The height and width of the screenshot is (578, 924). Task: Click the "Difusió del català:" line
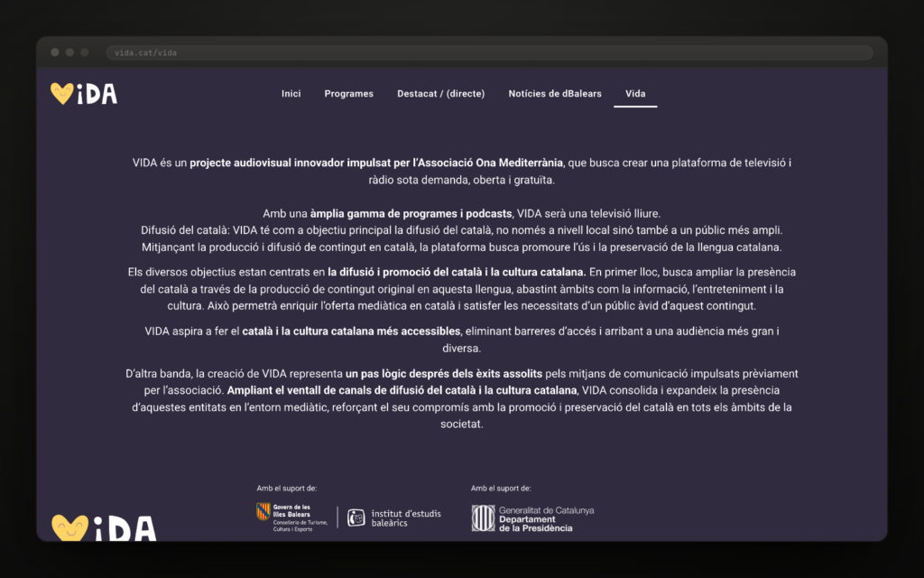[461, 230]
